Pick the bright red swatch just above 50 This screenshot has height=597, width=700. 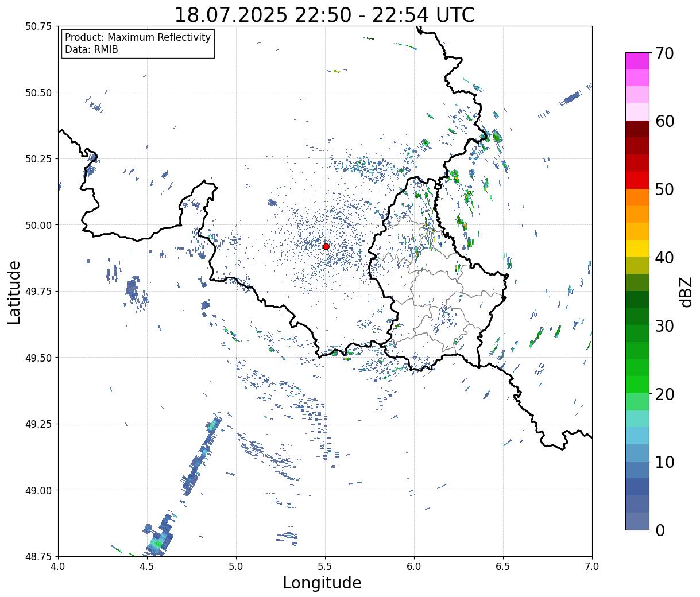637,180
